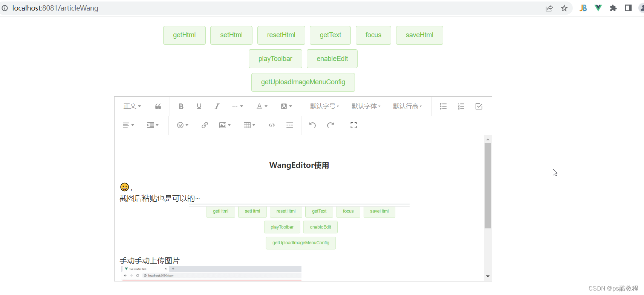The image size is (644, 295).
Task: Click the enableEdit button
Action: (x=332, y=59)
